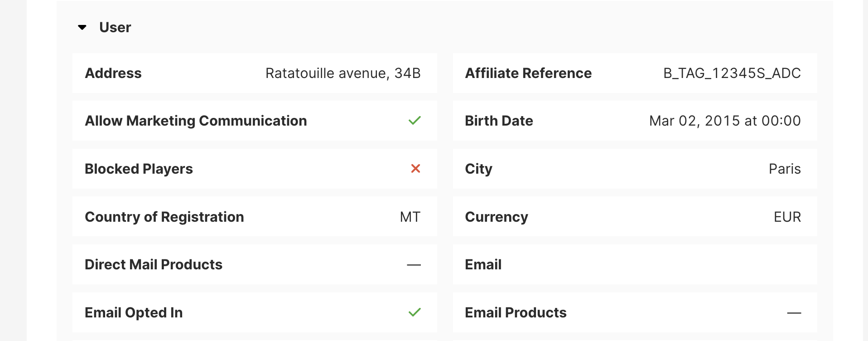
Task: Click the Email Opted In label
Action: 134,313
